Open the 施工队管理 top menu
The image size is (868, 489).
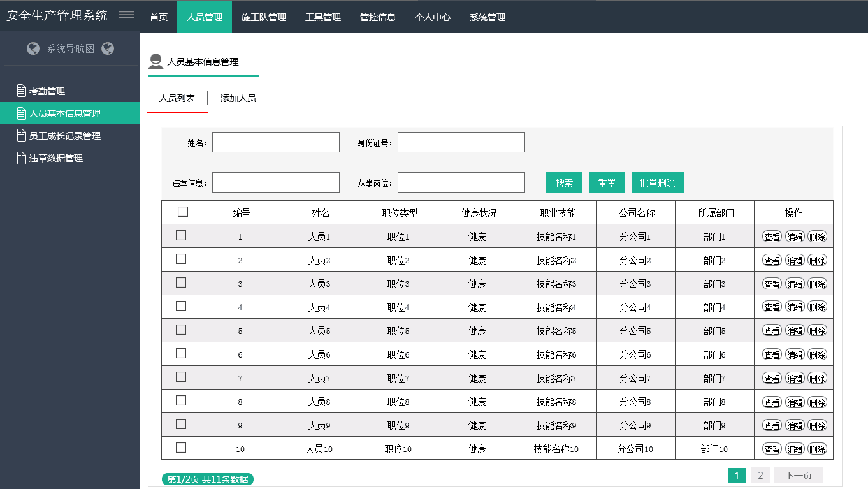[264, 17]
